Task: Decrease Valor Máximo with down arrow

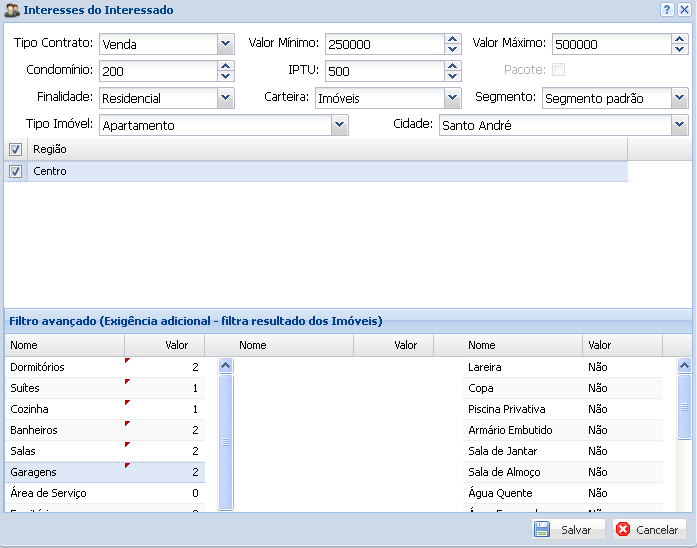Action: (x=678, y=49)
